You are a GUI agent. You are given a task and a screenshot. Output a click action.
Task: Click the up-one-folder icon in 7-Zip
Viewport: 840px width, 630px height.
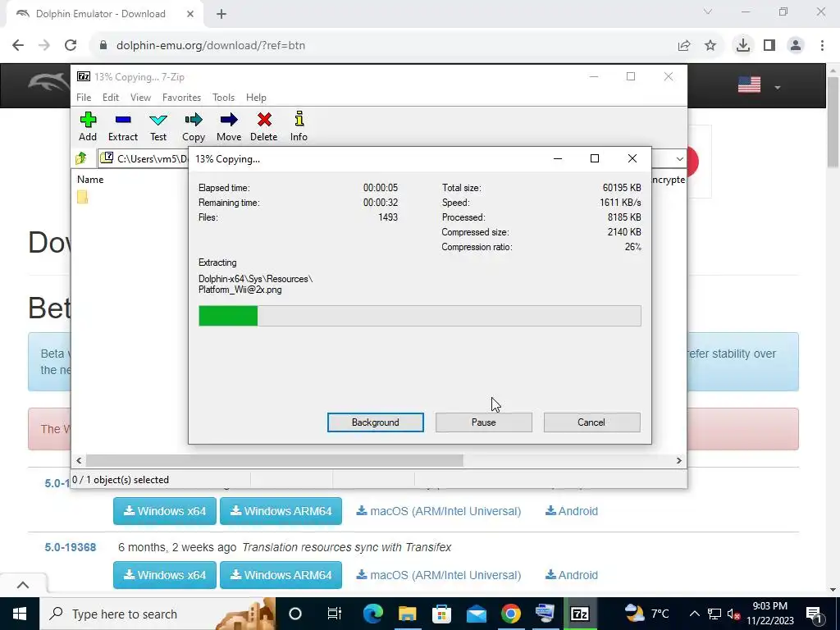81,158
